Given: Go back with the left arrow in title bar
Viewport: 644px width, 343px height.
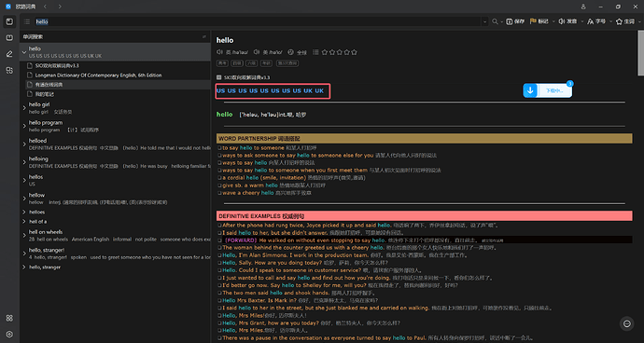Looking at the screenshot, I should point(45,7).
